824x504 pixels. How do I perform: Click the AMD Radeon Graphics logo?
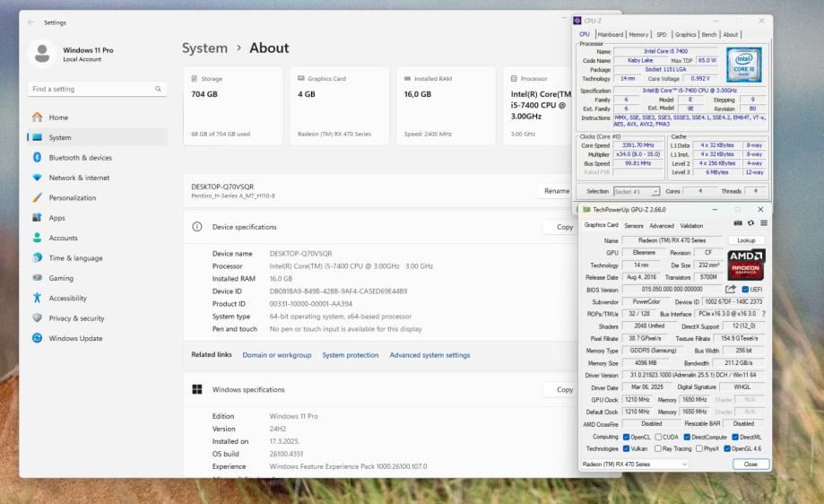(745, 265)
